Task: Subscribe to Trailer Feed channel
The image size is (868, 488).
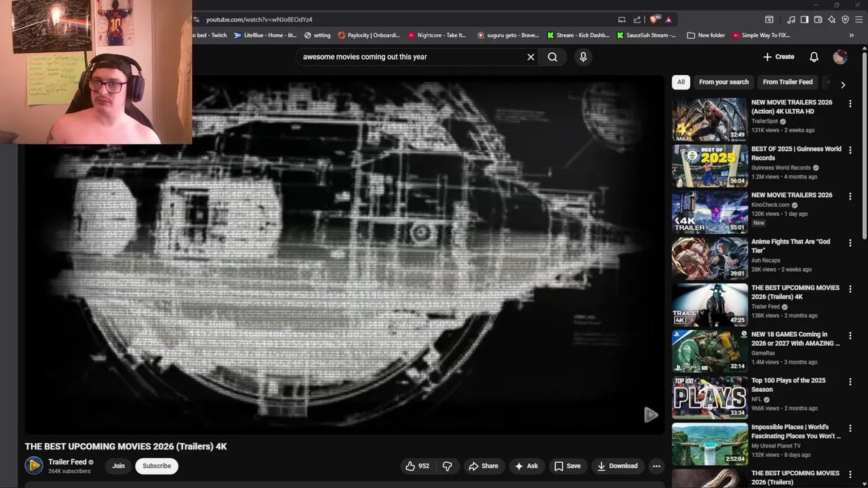Action: click(157, 466)
